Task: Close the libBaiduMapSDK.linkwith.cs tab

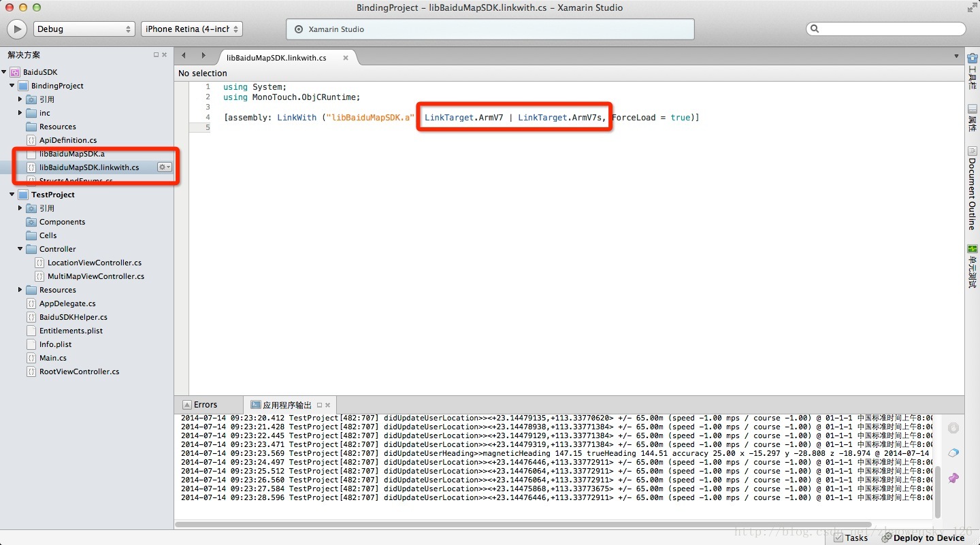Action: (346, 58)
